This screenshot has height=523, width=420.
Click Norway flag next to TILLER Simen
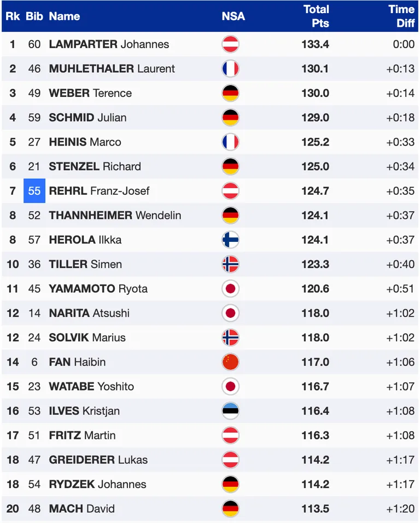(x=230, y=264)
